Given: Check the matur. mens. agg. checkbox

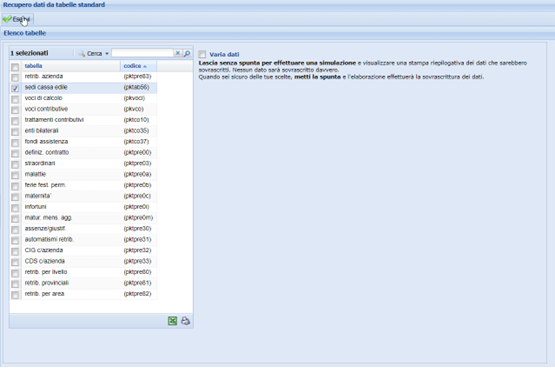Looking at the screenshot, I should point(15,219).
